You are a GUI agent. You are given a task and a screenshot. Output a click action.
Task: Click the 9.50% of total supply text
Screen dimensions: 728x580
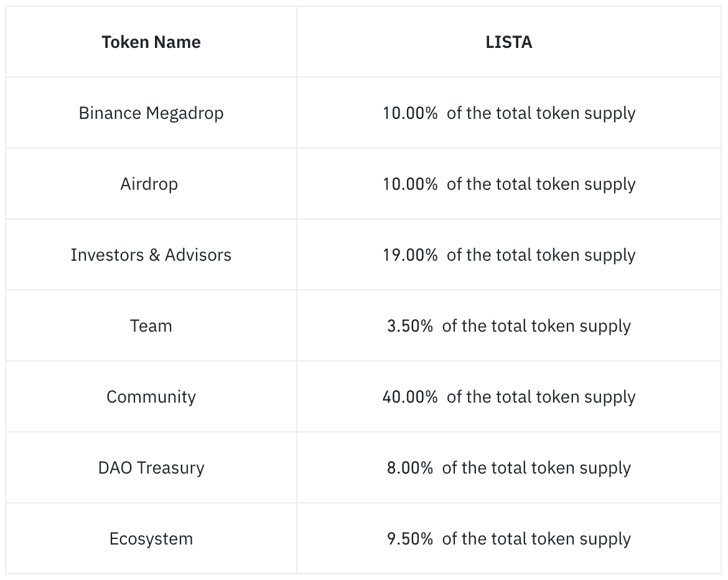click(x=509, y=539)
